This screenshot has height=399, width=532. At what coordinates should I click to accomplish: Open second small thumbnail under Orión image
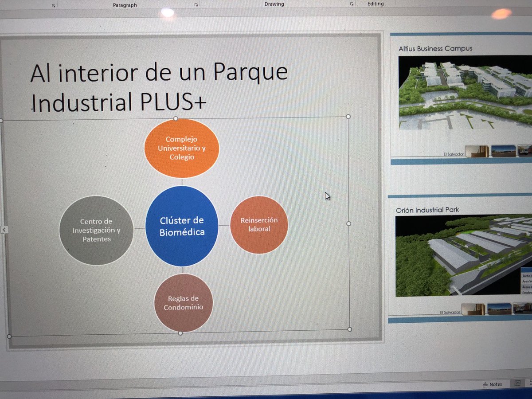click(x=499, y=308)
